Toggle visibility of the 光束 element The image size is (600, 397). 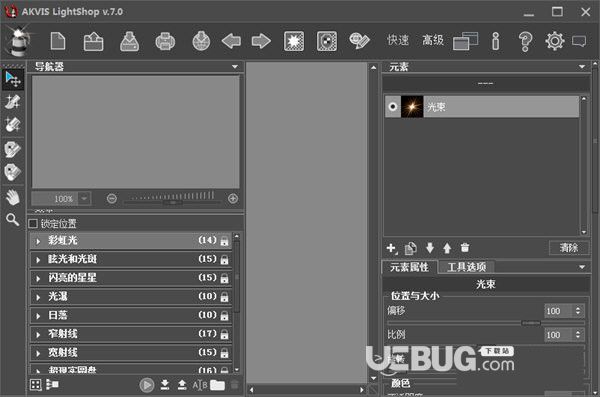(393, 106)
